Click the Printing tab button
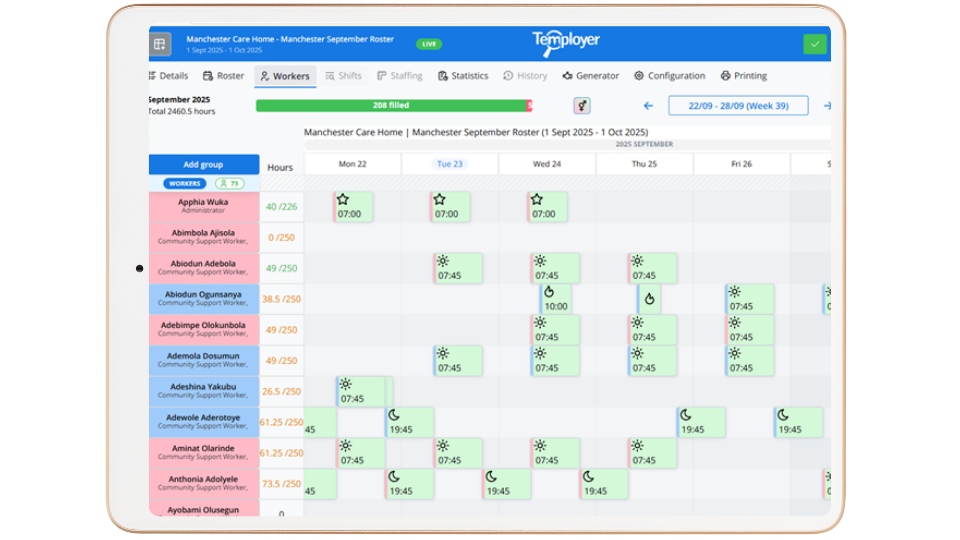The height and width of the screenshot is (540, 960). point(744,76)
